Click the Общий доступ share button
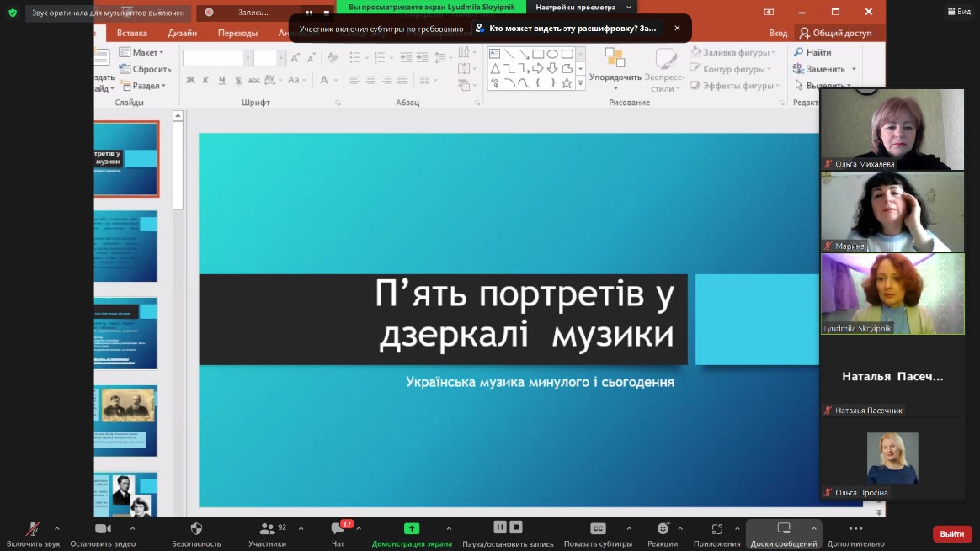Screen dimensions: 980x551 [836, 33]
